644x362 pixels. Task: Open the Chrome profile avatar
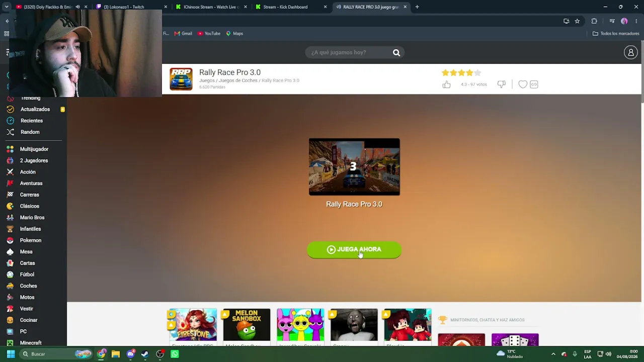point(624,21)
